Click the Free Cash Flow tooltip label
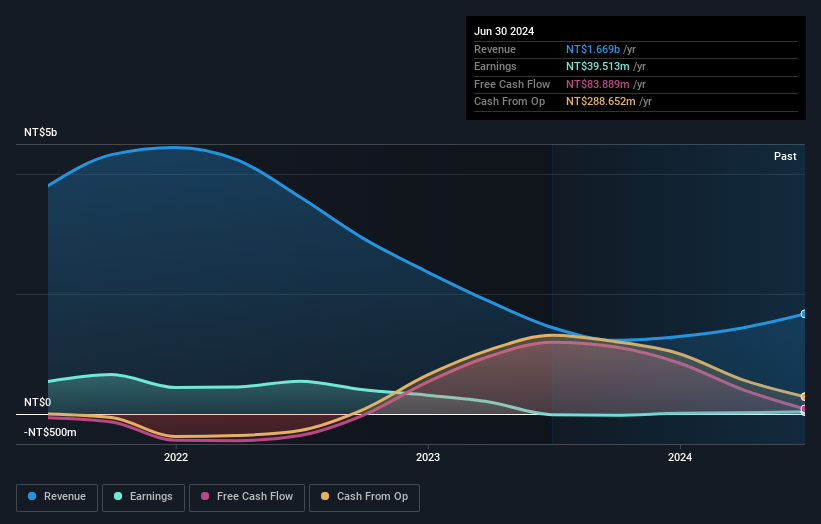Viewport: 821px width, 524px height. coord(512,84)
